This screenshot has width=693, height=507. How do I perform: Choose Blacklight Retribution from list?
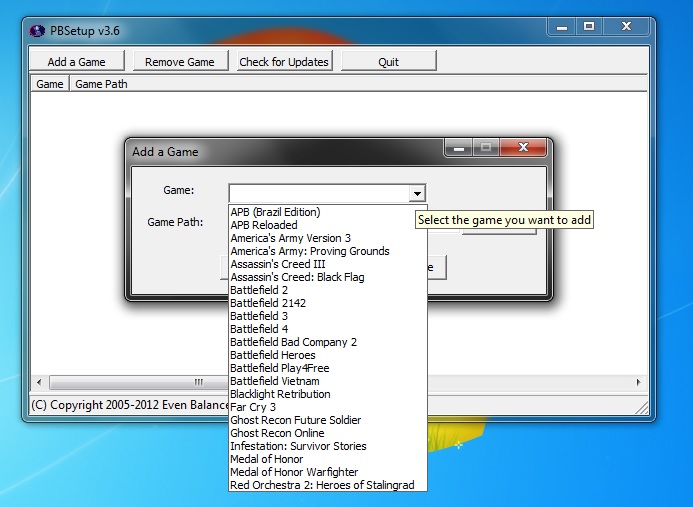tap(327, 394)
